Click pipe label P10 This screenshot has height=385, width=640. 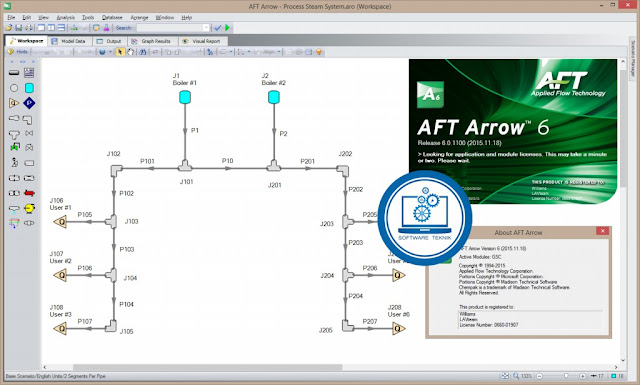[x=227, y=161]
